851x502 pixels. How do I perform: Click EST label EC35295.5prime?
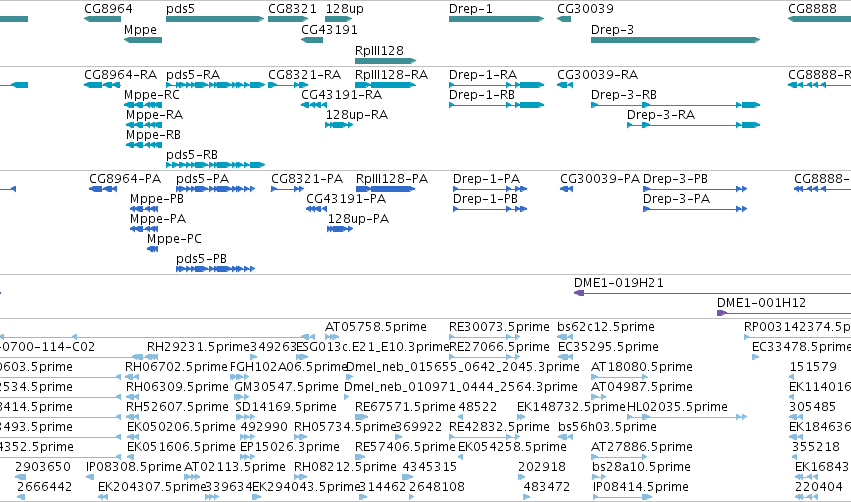coord(608,347)
